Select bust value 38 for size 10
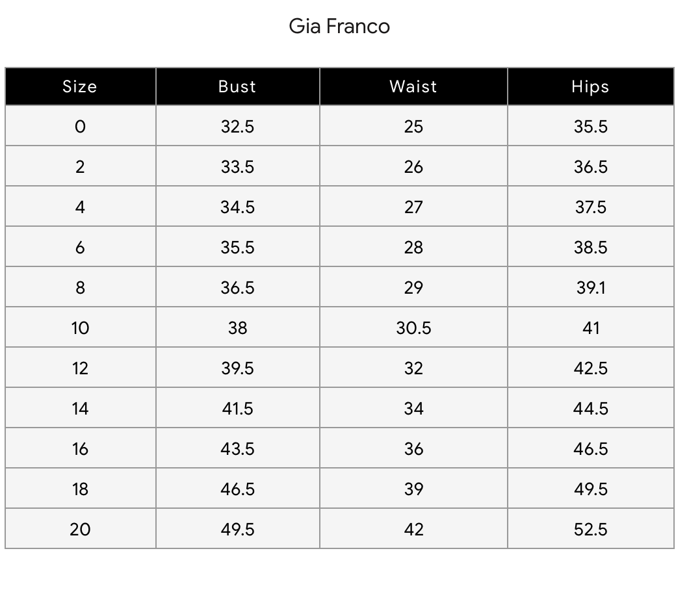This screenshot has width=676, height=616. pos(237,327)
